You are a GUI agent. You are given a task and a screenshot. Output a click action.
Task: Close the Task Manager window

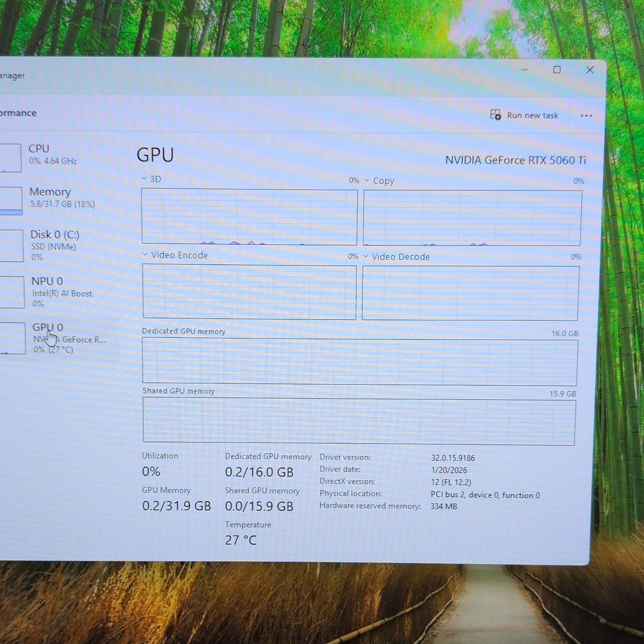[x=590, y=70]
